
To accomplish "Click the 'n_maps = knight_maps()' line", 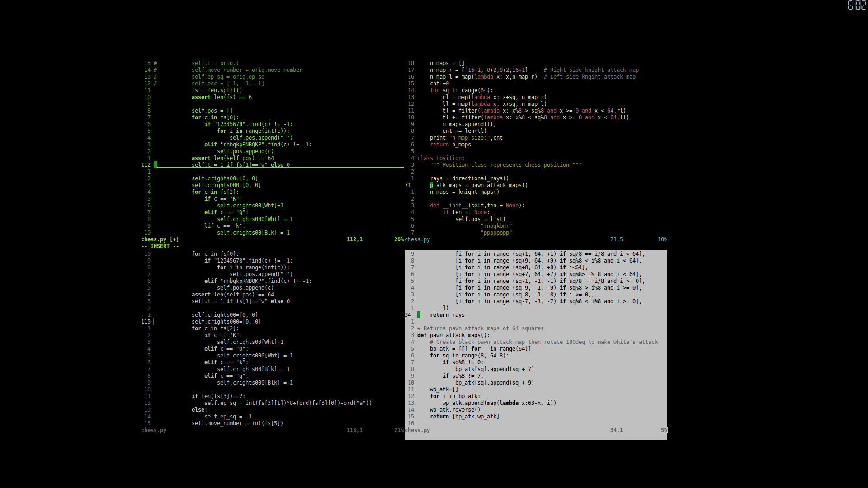I will pyautogui.click(x=464, y=192).
